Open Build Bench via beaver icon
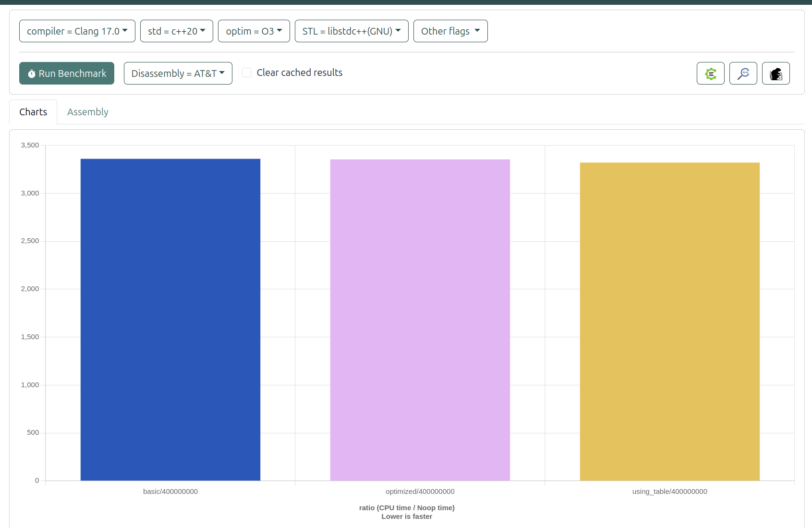Screen dimensions: 812x528 776,74
